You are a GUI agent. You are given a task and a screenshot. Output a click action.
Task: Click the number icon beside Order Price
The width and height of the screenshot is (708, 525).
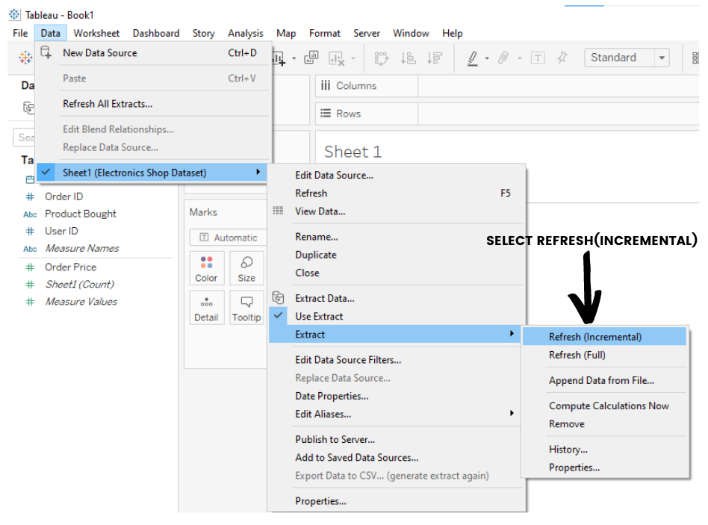click(30, 267)
